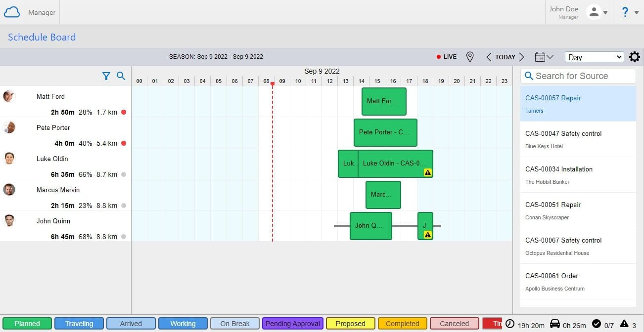Open the resource filter funnel icon
644x332 pixels.
pyautogui.click(x=106, y=76)
